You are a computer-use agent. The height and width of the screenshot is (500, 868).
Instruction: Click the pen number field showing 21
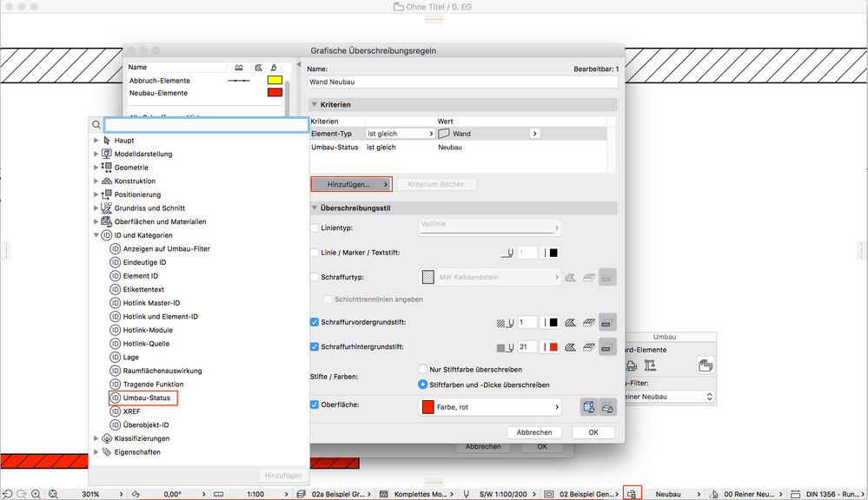pos(527,347)
